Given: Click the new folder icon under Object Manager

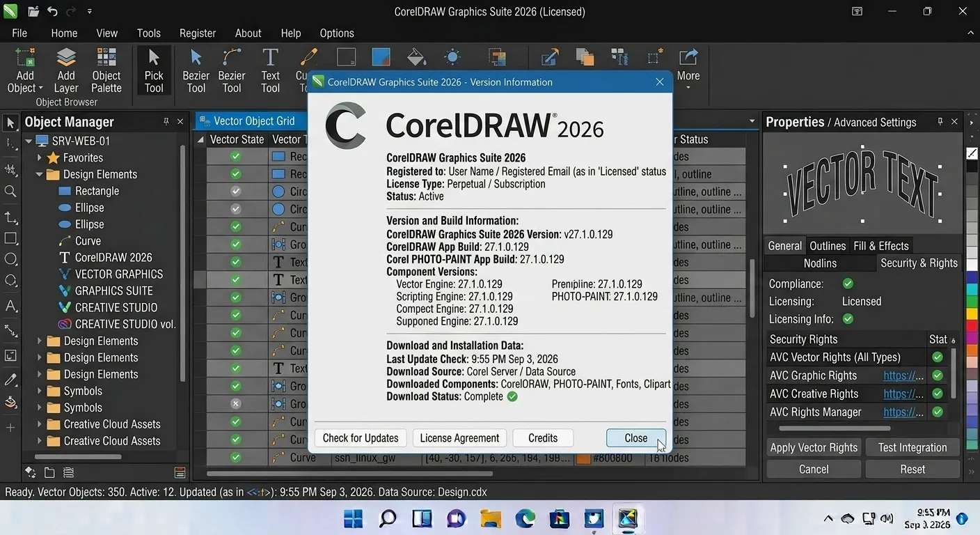Looking at the screenshot, I should [x=49, y=472].
